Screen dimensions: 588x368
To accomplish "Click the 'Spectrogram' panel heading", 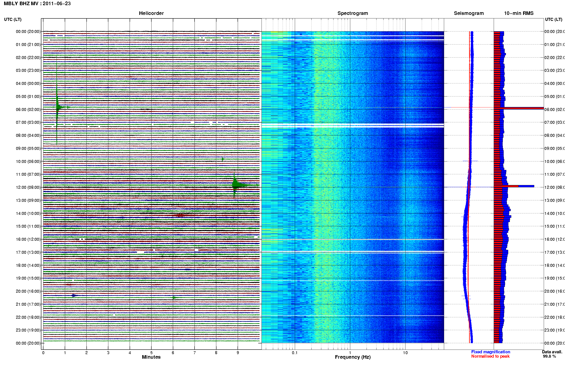I will [353, 13].
